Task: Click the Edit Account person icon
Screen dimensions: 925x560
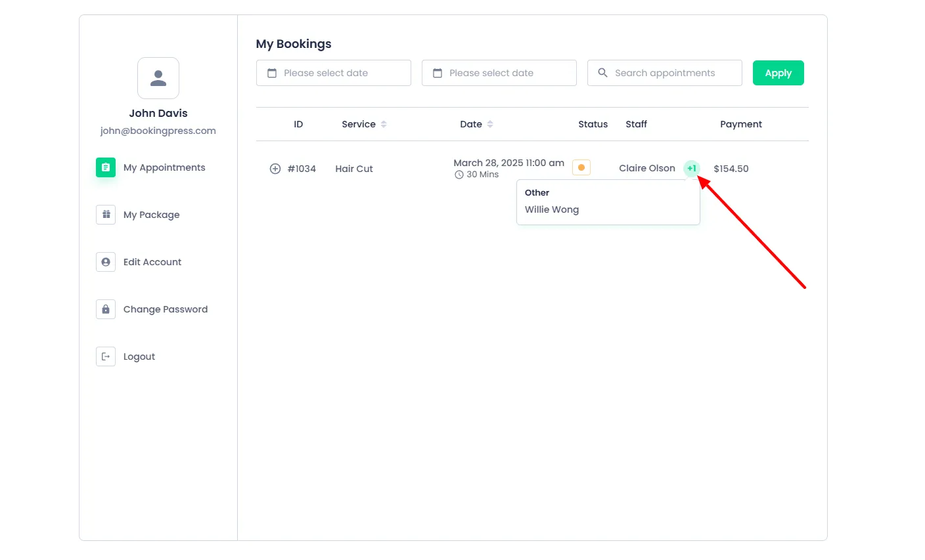Action: click(x=106, y=262)
